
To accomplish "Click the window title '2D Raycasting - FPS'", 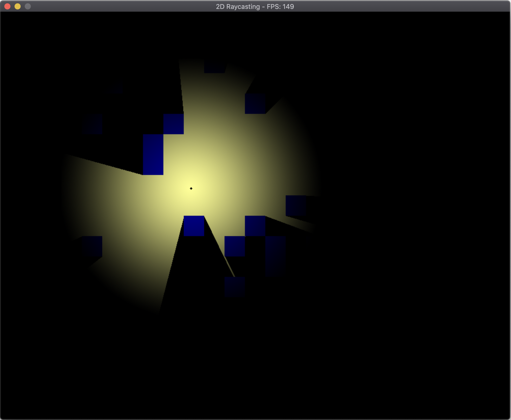I will 255,6.
